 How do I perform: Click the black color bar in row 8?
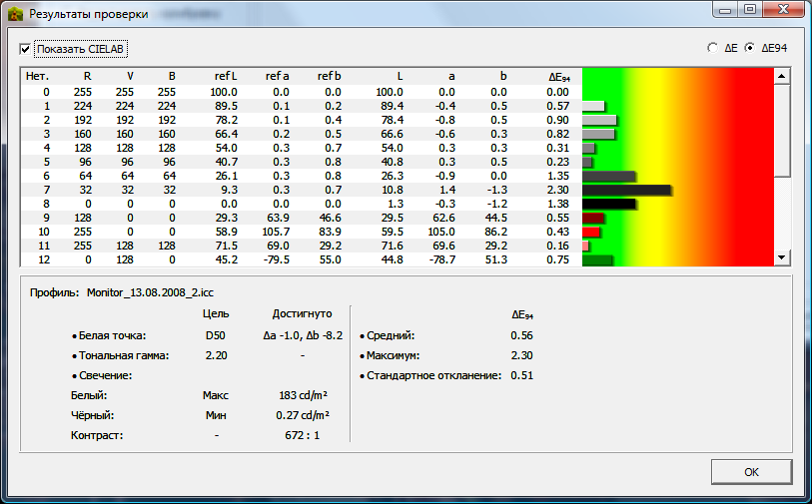608,204
